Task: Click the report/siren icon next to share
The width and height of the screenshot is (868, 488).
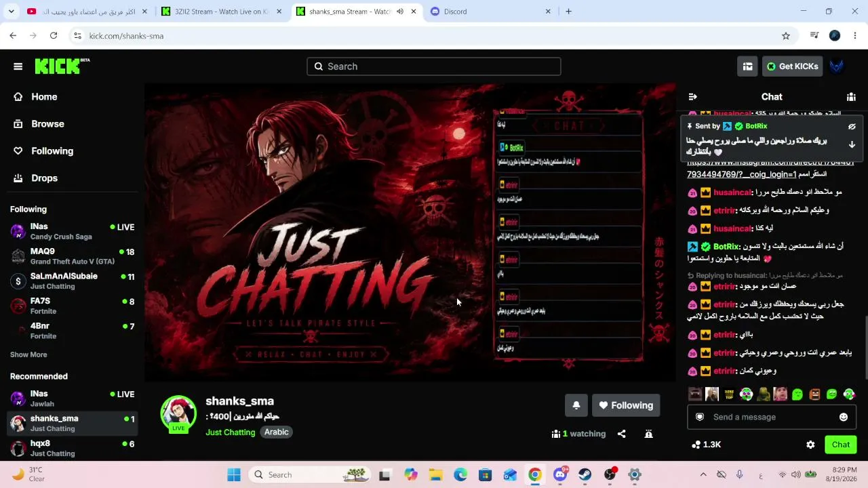Action: (648, 434)
